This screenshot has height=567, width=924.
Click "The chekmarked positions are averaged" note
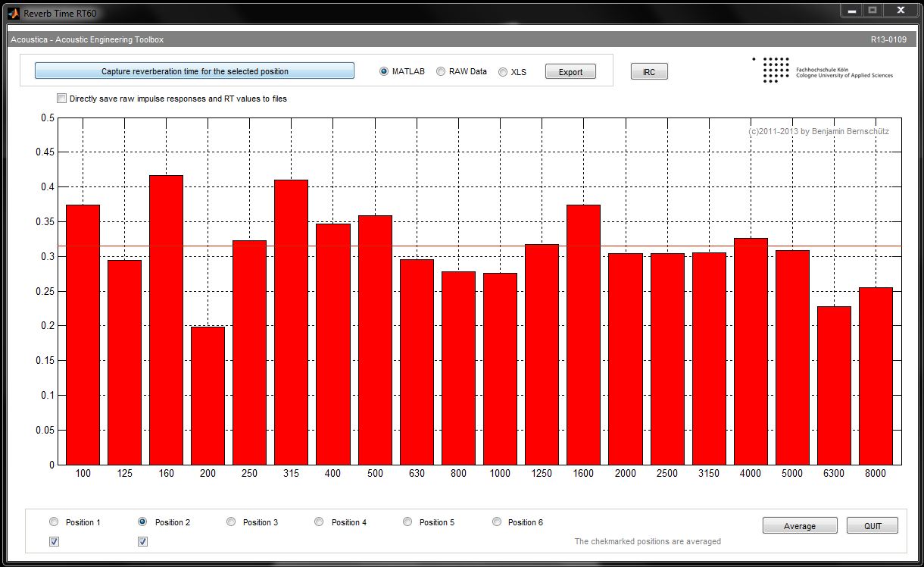pyautogui.click(x=648, y=541)
